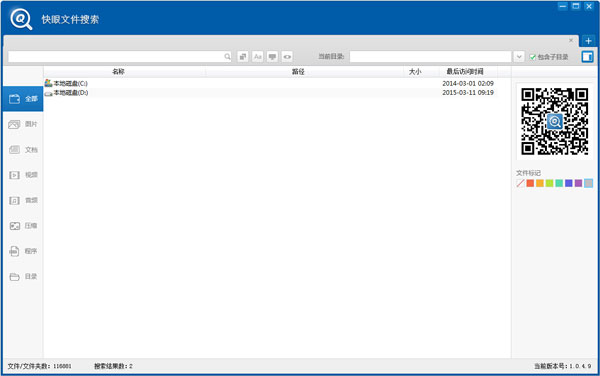Pick the red file mark swatch
This screenshot has width=600, height=376.
[530, 183]
